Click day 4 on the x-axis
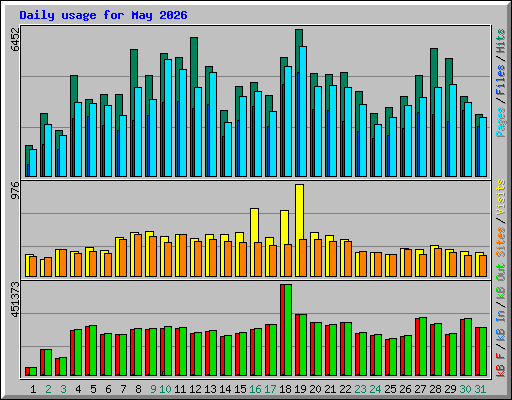This screenshot has height=400, width=512. click(78, 389)
